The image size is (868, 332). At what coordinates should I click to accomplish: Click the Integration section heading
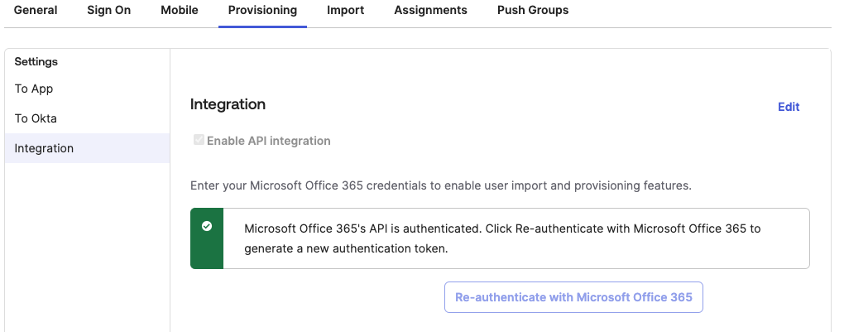(x=228, y=104)
